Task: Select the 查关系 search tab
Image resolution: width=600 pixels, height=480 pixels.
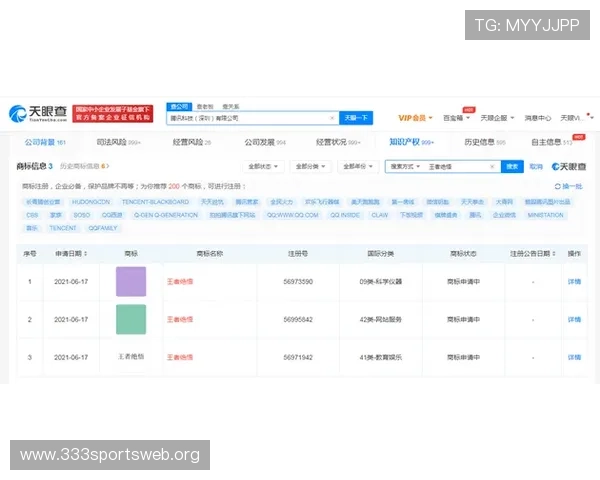Action: 231,106
